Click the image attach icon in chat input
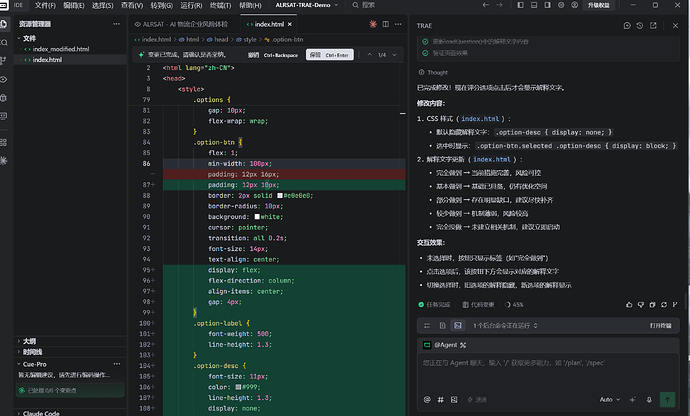Screen dimensions: 690x416 454,400
